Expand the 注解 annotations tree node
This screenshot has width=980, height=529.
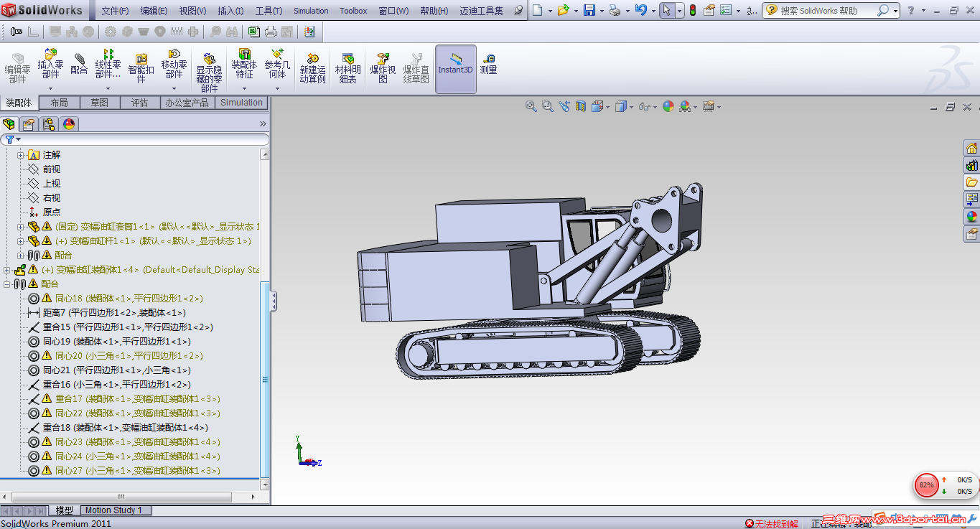[21, 155]
